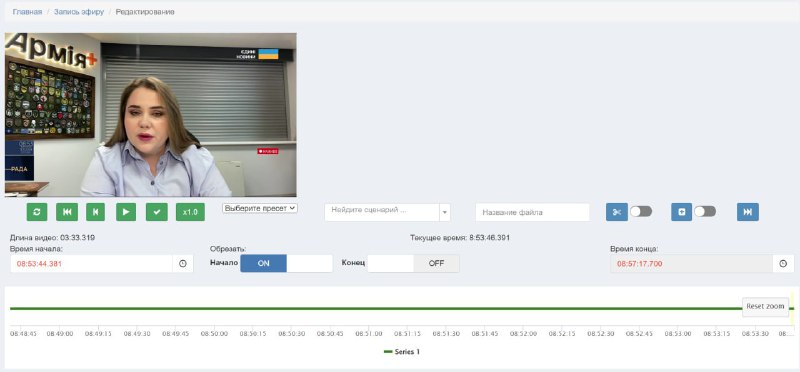This screenshot has width=800, height=372.
Task: Click the green refresh icon button
Action: [x=37, y=212]
